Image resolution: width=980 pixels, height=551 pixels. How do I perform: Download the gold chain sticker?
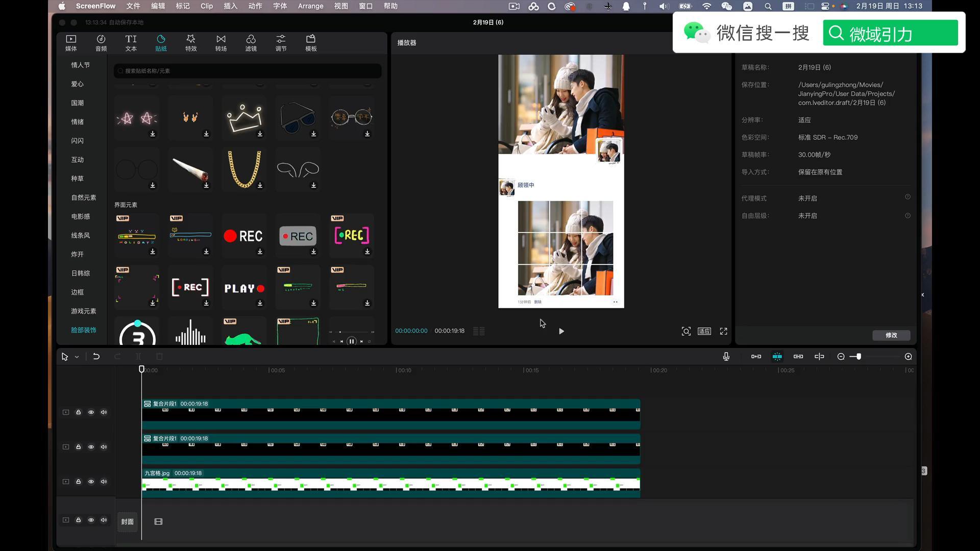click(x=260, y=185)
